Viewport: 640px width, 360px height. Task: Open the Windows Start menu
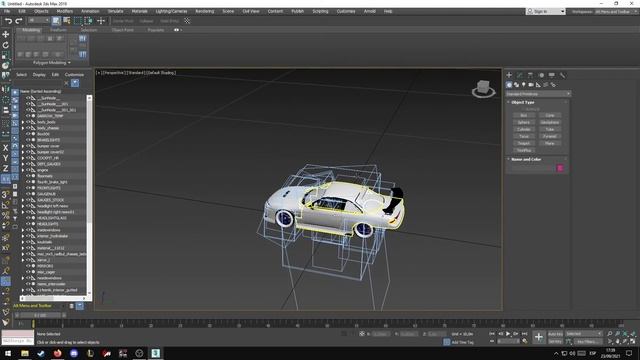coord(8,353)
